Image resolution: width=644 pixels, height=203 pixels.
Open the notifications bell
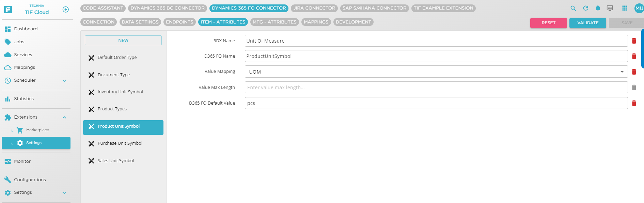598,9
